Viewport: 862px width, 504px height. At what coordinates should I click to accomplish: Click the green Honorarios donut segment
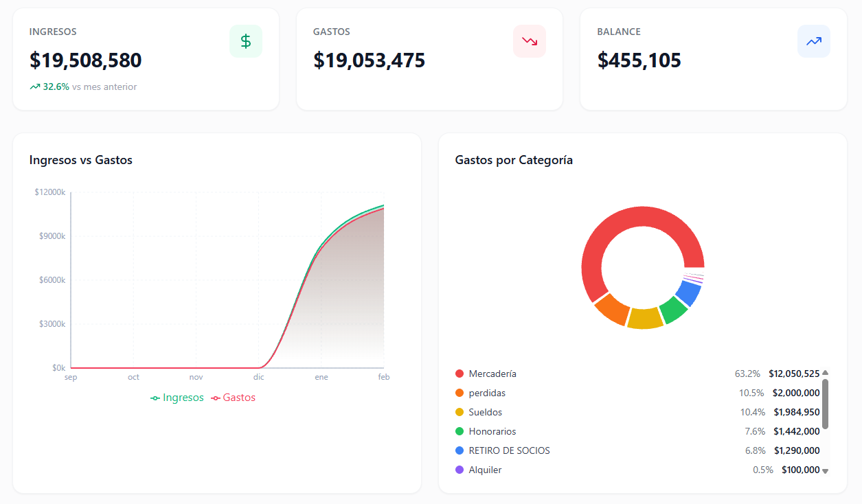(x=673, y=310)
